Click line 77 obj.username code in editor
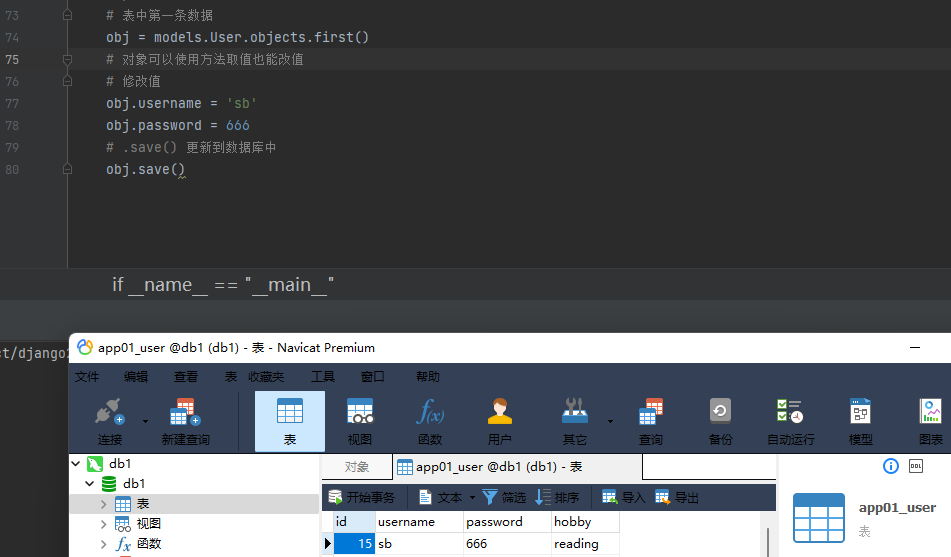Viewport: 951px width, 557px height. [181, 103]
